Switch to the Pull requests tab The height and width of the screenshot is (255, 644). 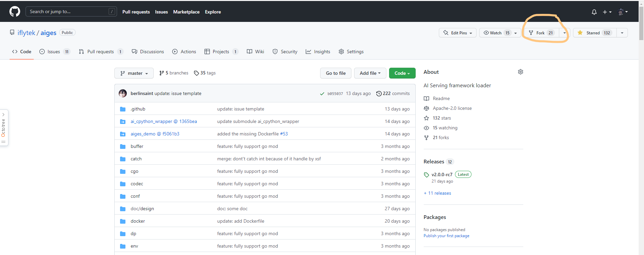coord(101,52)
